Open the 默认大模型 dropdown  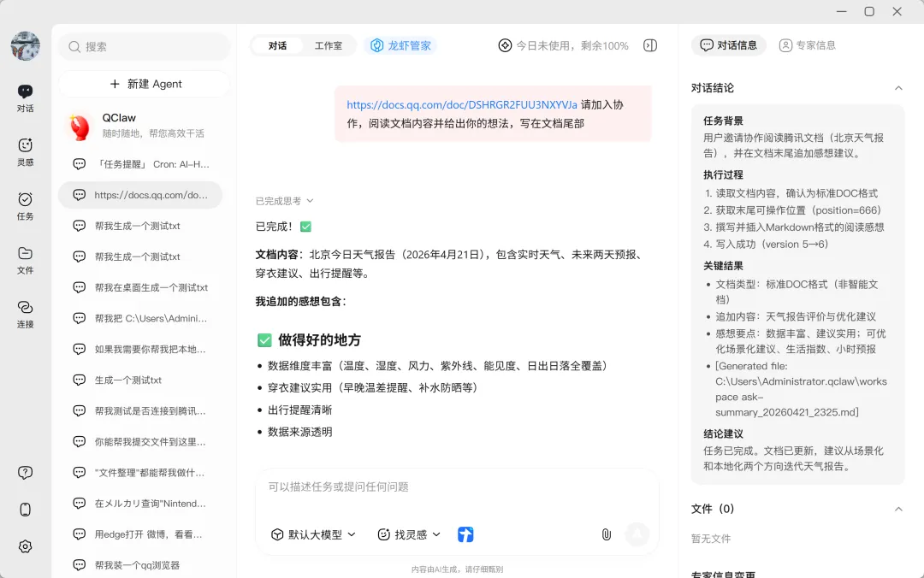(x=312, y=534)
